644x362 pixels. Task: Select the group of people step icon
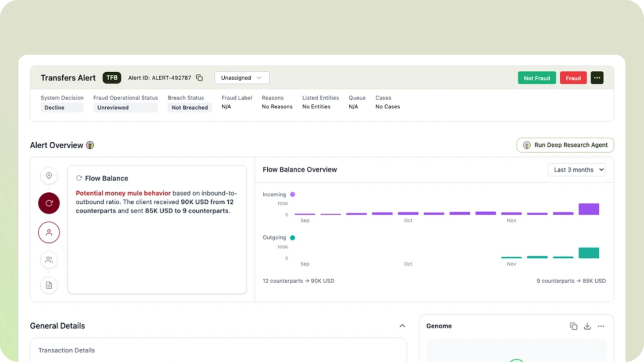tap(49, 260)
